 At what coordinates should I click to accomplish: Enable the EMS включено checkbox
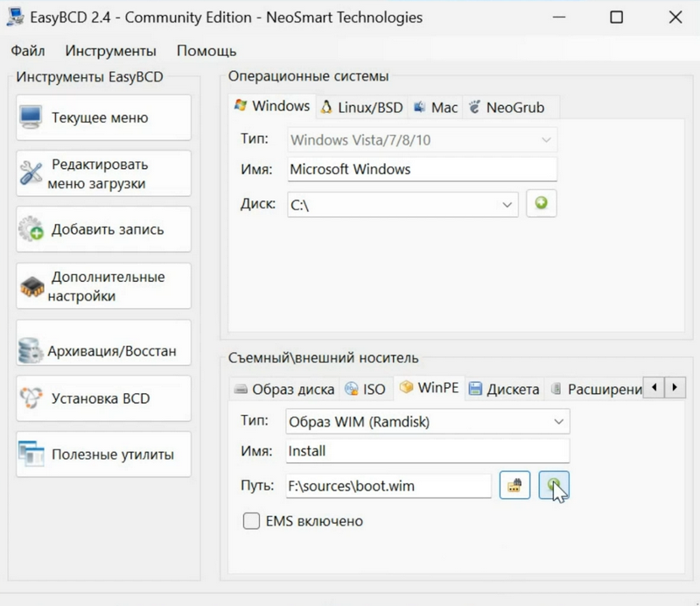[251, 521]
